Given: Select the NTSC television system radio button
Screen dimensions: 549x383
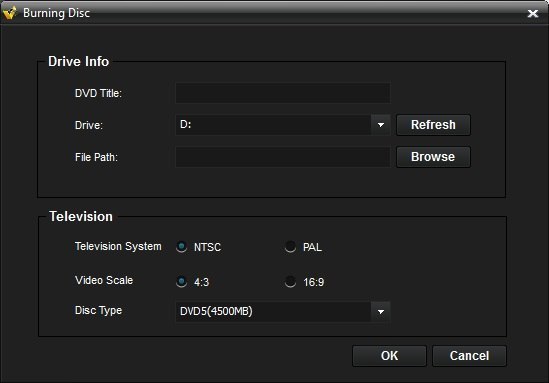Looking at the screenshot, I should (x=181, y=247).
